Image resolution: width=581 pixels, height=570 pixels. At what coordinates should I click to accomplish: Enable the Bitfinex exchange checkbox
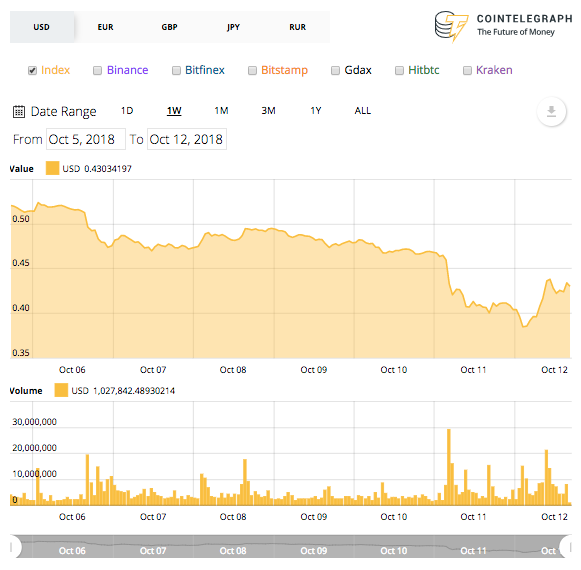pos(176,70)
